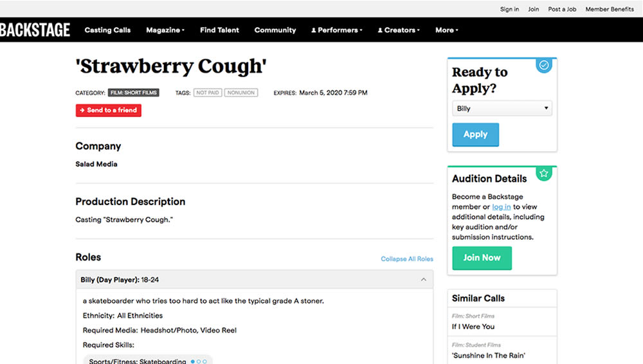Select Community in the navigation bar
The height and width of the screenshot is (364, 643).
click(275, 30)
